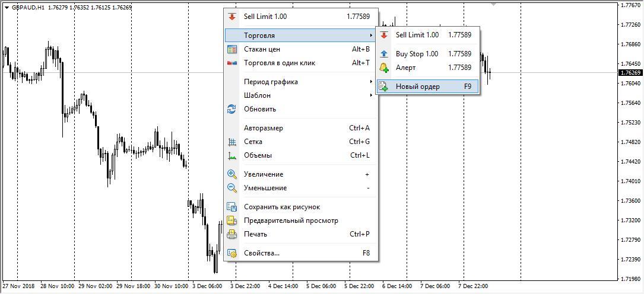Click the red Sell Limit arrow icon in the submenu
The height and width of the screenshot is (294, 644).
coord(384,35)
